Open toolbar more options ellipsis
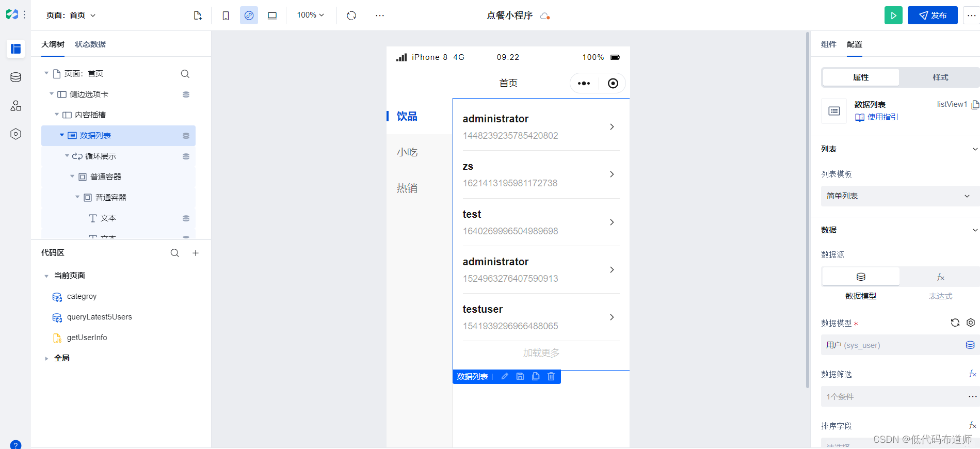The width and height of the screenshot is (980, 449). click(380, 15)
